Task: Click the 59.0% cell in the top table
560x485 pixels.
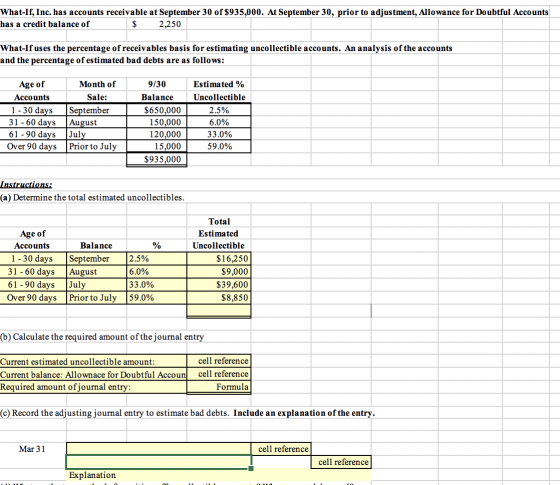Action: click(x=219, y=146)
